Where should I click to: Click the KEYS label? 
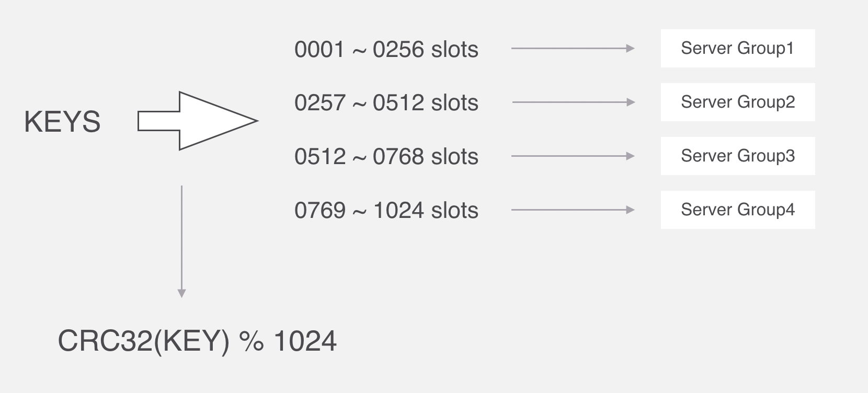pos(62,122)
